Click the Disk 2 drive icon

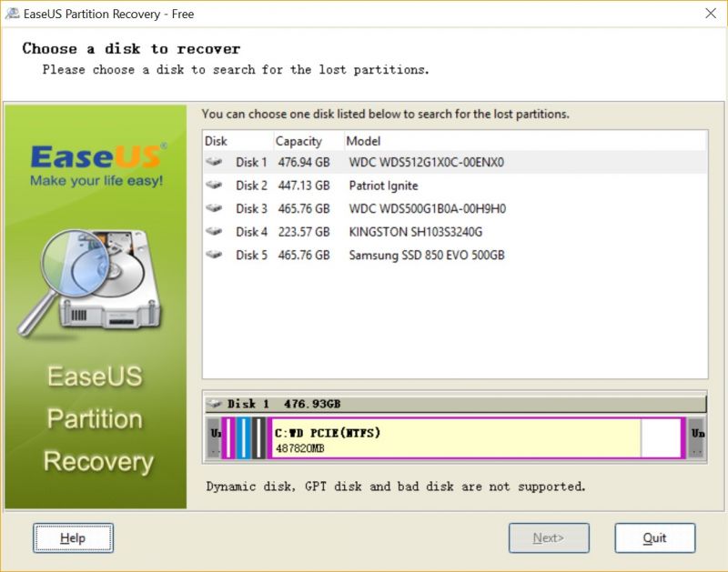[x=214, y=186]
